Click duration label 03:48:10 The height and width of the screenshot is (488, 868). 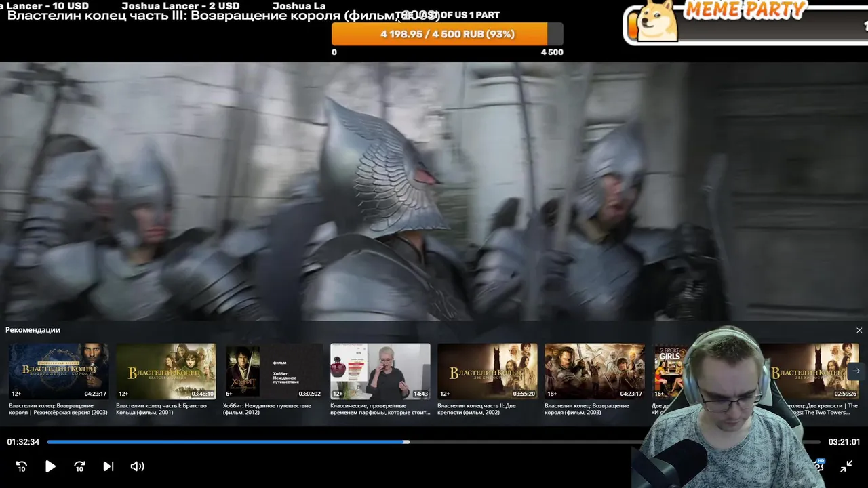[x=203, y=393]
